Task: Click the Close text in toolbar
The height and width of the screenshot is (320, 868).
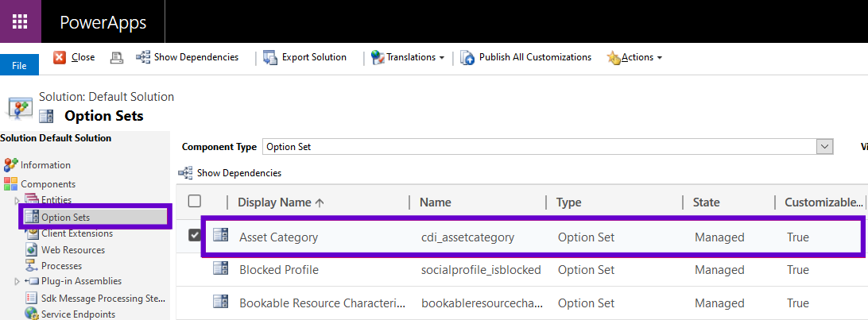Action: [83, 57]
